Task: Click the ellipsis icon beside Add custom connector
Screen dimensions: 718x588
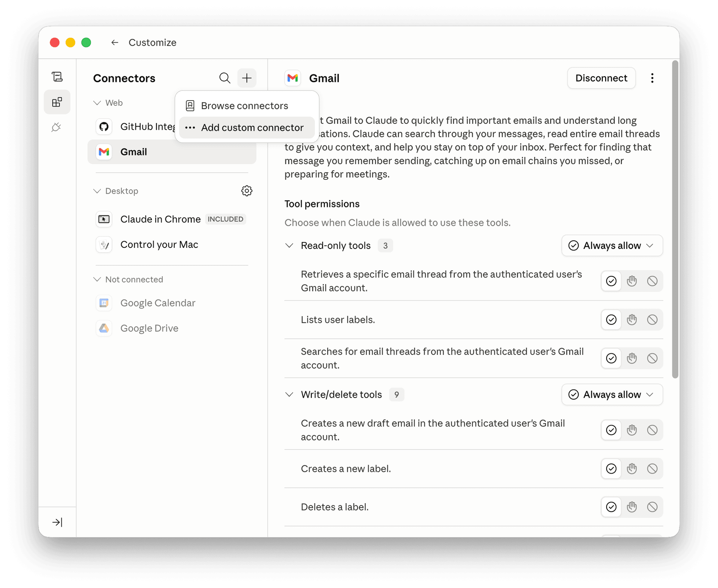Action: coord(190,127)
